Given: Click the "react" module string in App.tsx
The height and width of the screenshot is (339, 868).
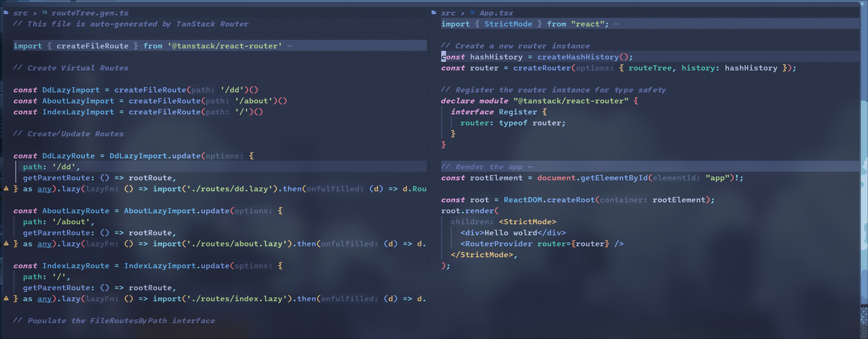Looking at the screenshot, I should click(587, 24).
